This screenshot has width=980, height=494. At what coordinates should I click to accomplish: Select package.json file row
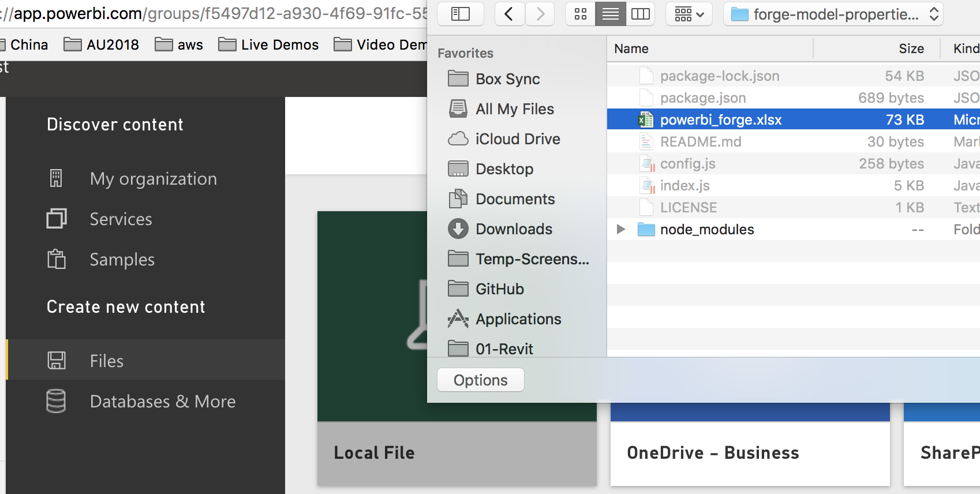(x=794, y=98)
